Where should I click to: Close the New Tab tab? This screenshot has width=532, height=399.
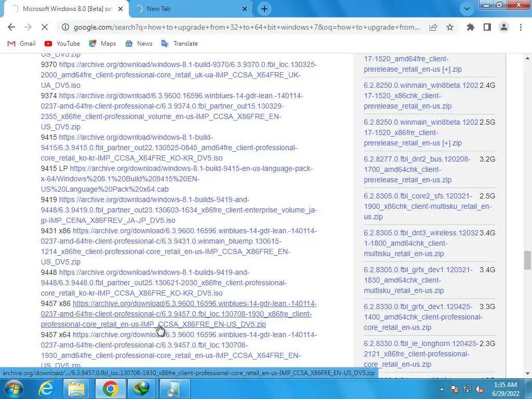pos(245,9)
